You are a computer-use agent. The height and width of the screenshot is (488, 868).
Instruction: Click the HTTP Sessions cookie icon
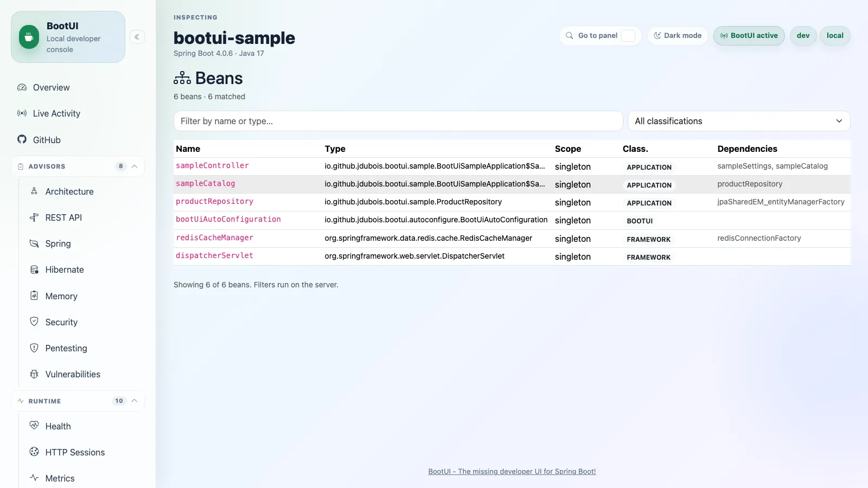coord(34,452)
